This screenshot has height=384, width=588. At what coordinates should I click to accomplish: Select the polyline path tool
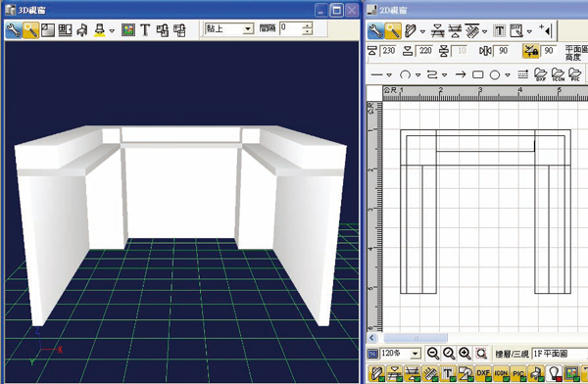tap(432, 74)
